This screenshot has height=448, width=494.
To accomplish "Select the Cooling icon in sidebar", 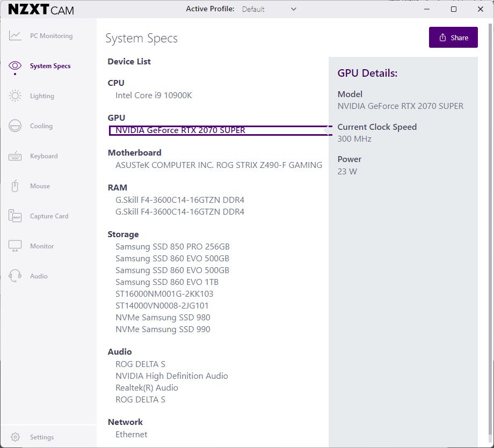I will coord(15,126).
